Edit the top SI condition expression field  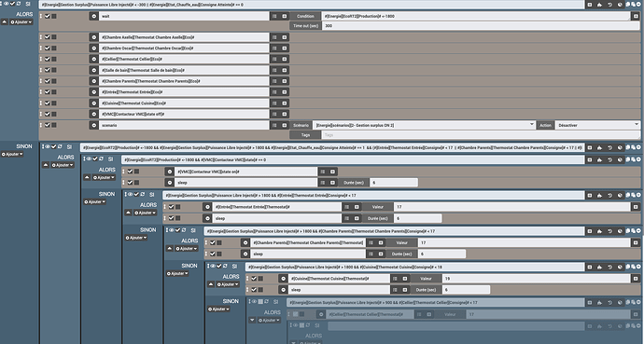tap(312, 5)
